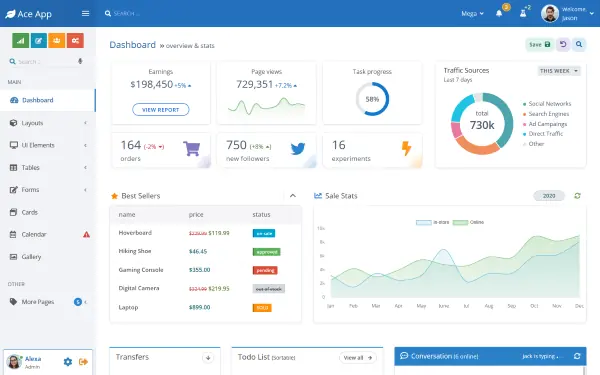Click the Ace App logo
Image resolution: width=600 pixels, height=375 pixels.
pos(29,14)
